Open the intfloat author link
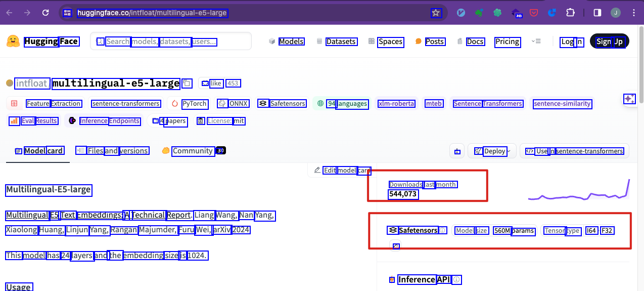This screenshot has height=291, width=644. [x=32, y=84]
